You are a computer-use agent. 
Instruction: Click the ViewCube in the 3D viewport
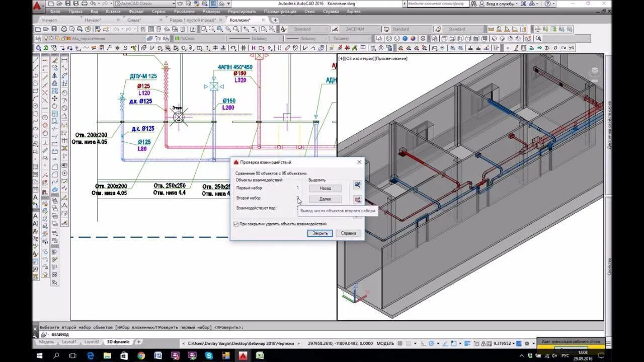click(595, 71)
